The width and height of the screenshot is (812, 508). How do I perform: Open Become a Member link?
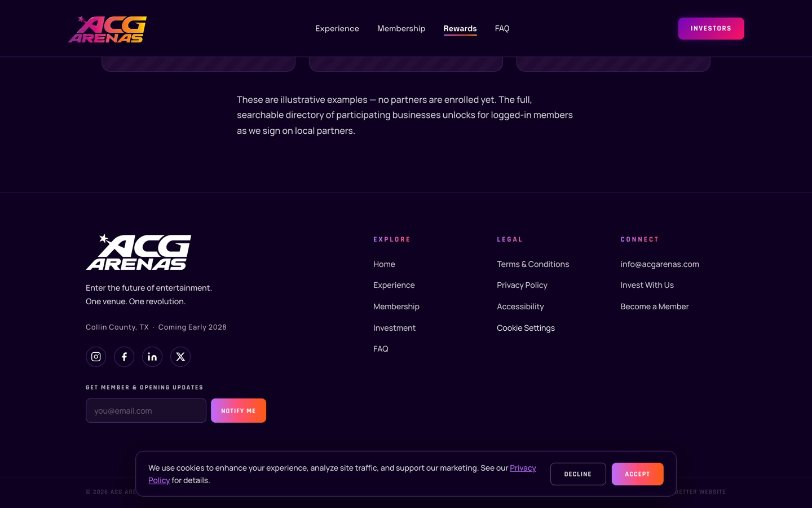click(655, 306)
